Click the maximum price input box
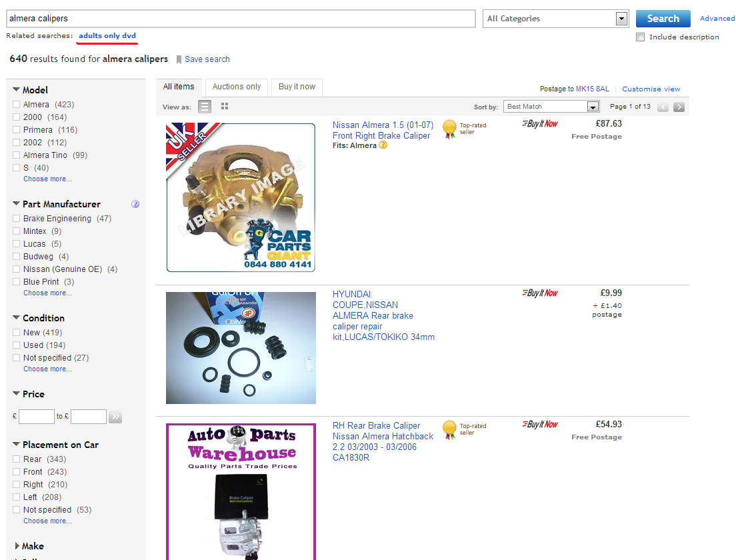The width and height of the screenshot is (736, 560). [x=89, y=417]
